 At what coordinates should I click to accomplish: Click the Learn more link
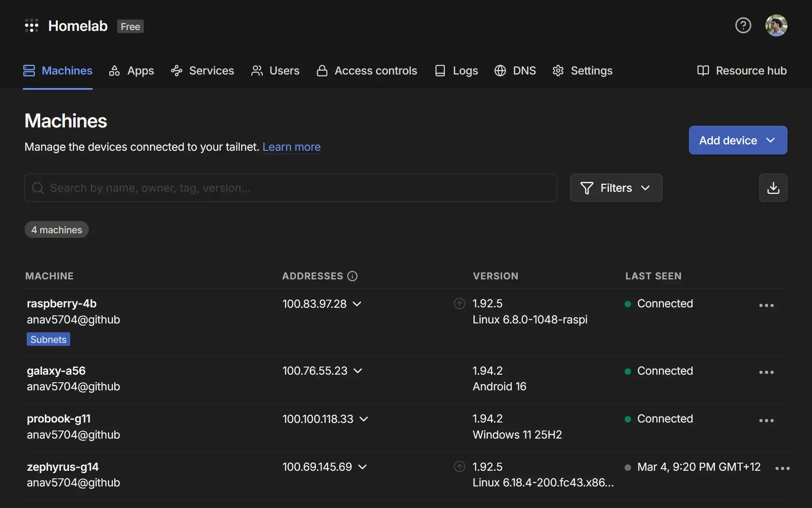(291, 147)
